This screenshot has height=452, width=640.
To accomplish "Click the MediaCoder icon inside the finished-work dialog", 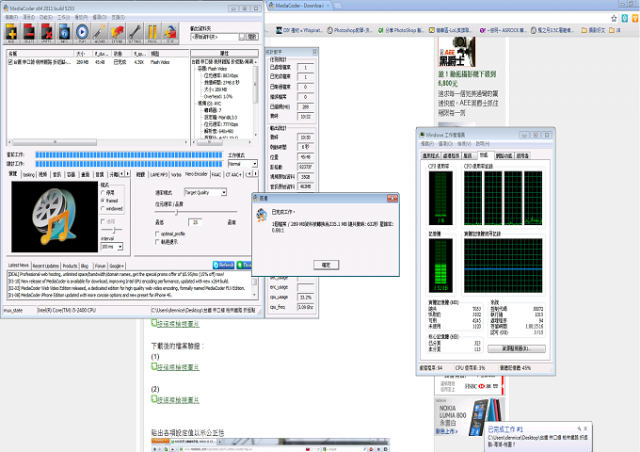I will pyautogui.click(x=262, y=214).
